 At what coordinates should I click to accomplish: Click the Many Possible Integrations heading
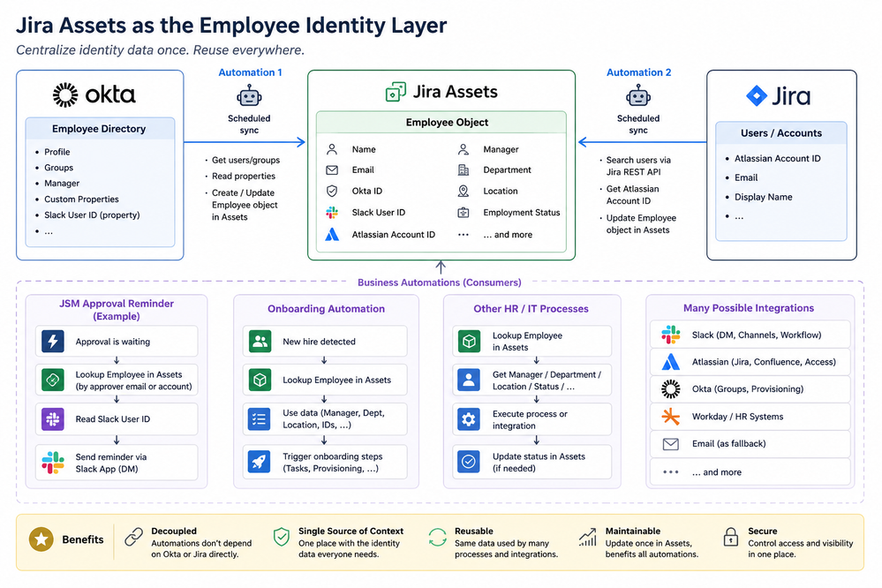tap(749, 308)
